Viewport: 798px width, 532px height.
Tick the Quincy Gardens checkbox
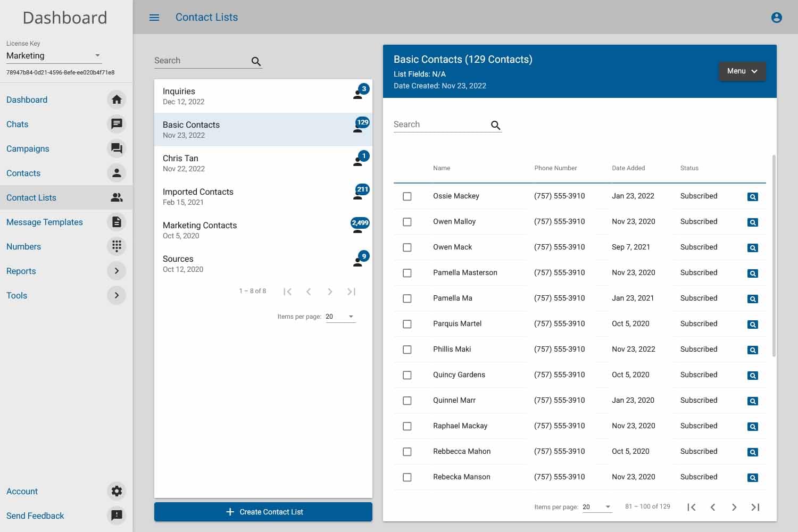click(407, 375)
